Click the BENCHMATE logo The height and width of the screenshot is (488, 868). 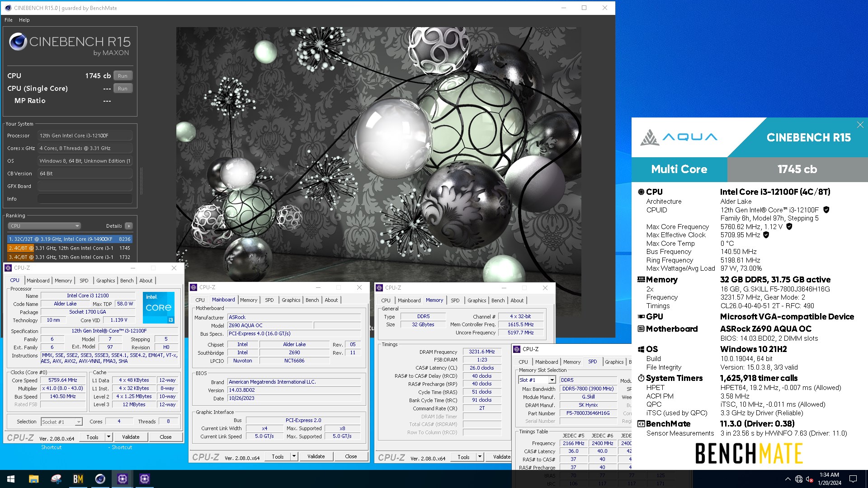[749, 454]
